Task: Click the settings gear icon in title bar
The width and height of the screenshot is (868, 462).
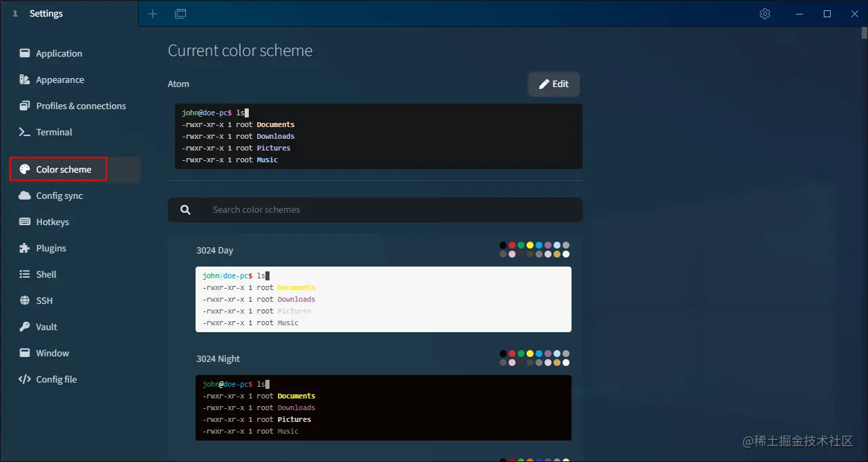Action: [765, 14]
